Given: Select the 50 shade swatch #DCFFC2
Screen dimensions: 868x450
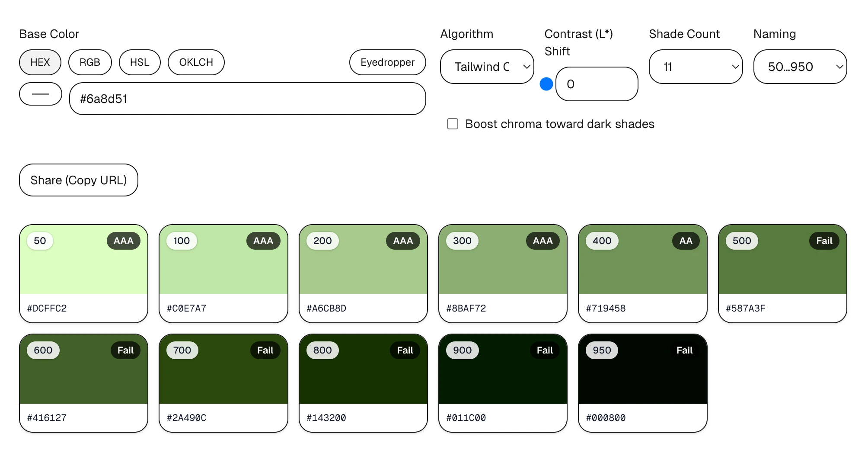Looking at the screenshot, I should 83,268.
